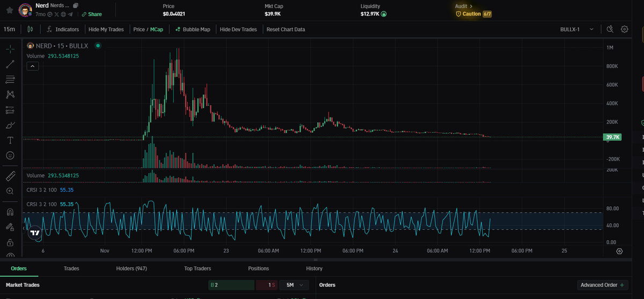This screenshot has height=299, width=644.
Task: Open the Indicators menu
Action: (x=63, y=30)
